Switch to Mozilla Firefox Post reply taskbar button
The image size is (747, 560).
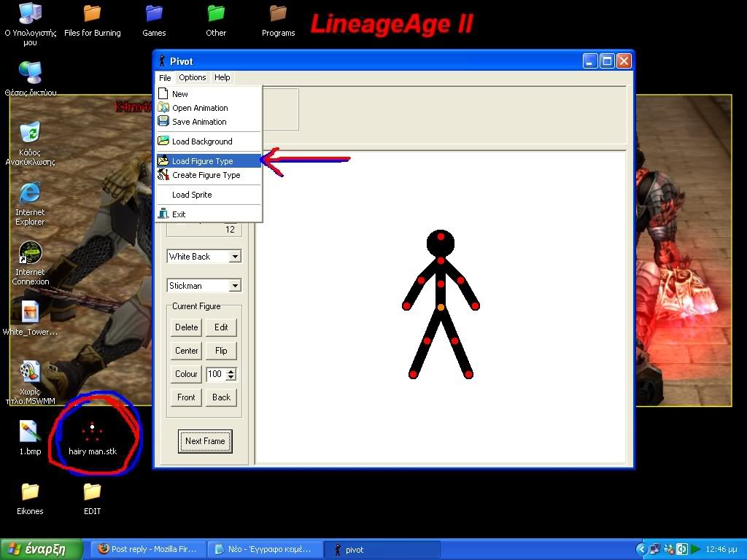tap(148, 549)
